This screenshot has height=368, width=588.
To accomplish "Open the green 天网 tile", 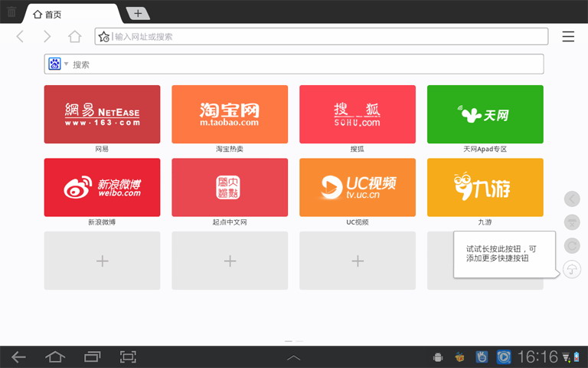I will point(485,114).
